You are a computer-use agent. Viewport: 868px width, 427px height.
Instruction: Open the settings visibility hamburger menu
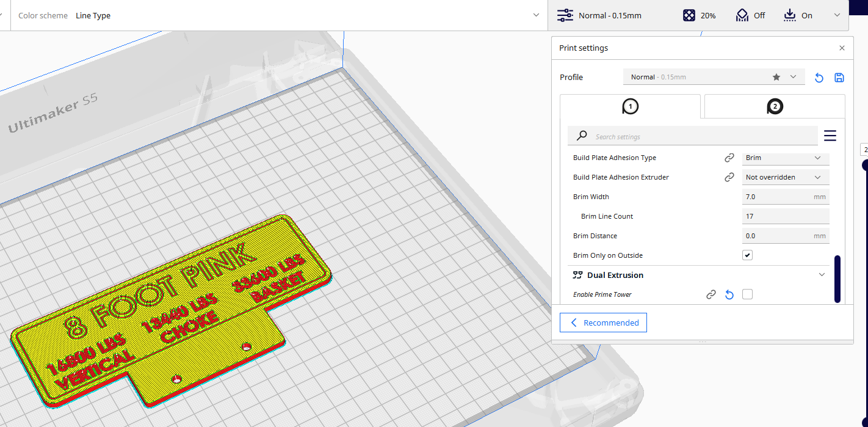click(830, 136)
